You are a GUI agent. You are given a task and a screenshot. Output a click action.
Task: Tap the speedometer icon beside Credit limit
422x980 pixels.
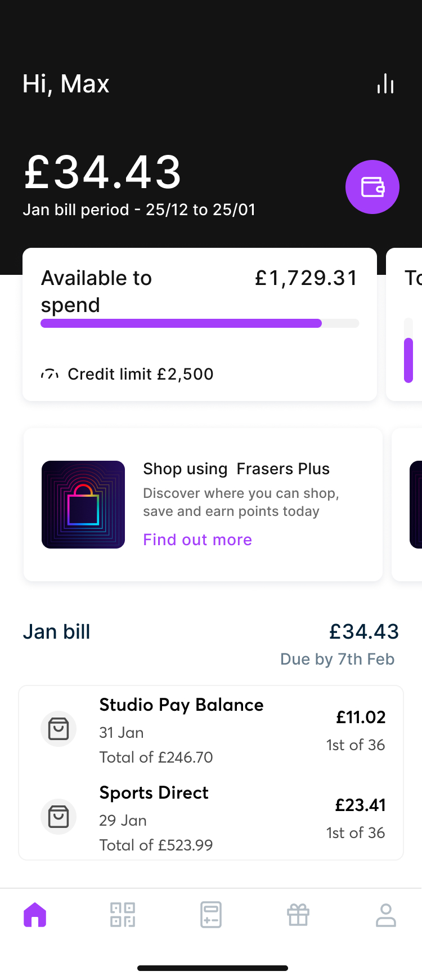50,373
